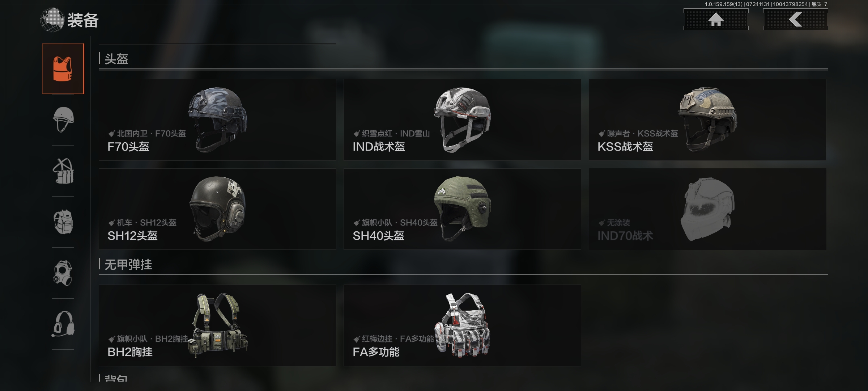Select the F70头盔 helmet card
The image size is (868, 391).
tap(217, 120)
